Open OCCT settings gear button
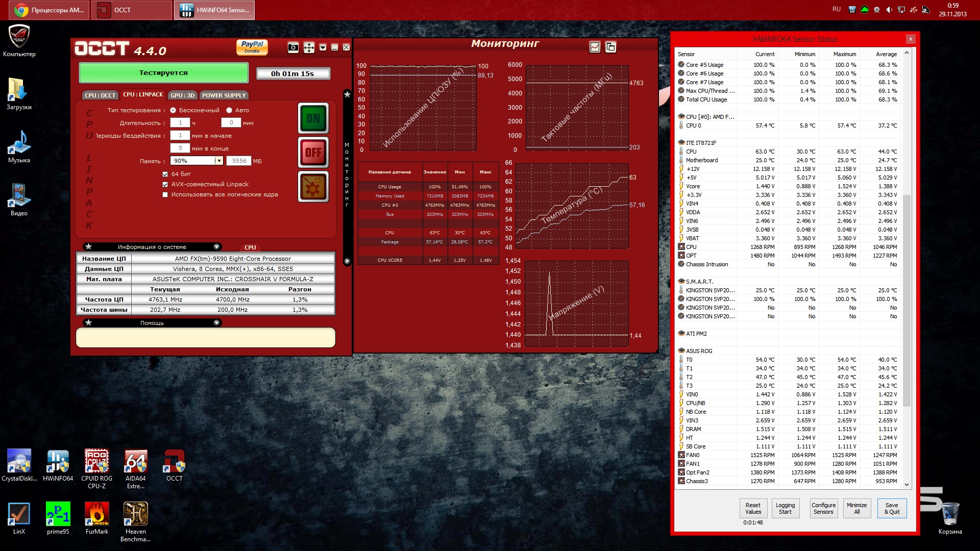The image size is (980, 551). tap(313, 187)
